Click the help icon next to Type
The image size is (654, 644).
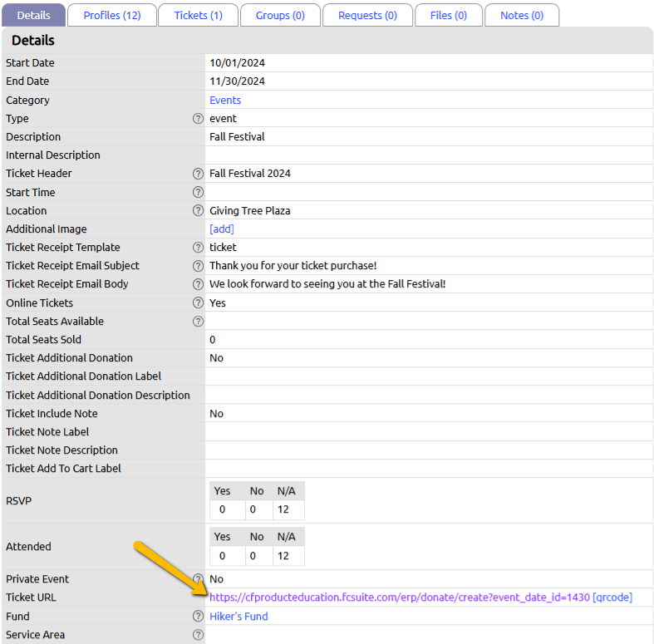198,119
